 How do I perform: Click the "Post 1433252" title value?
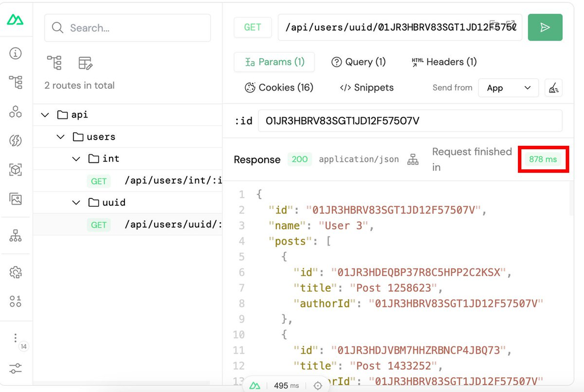point(393,366)
